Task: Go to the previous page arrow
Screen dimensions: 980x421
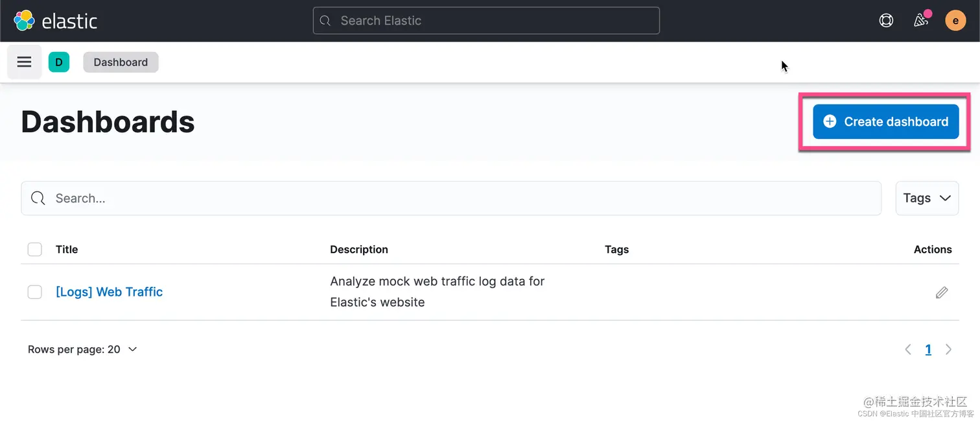Action: click(x=908, y=350)
